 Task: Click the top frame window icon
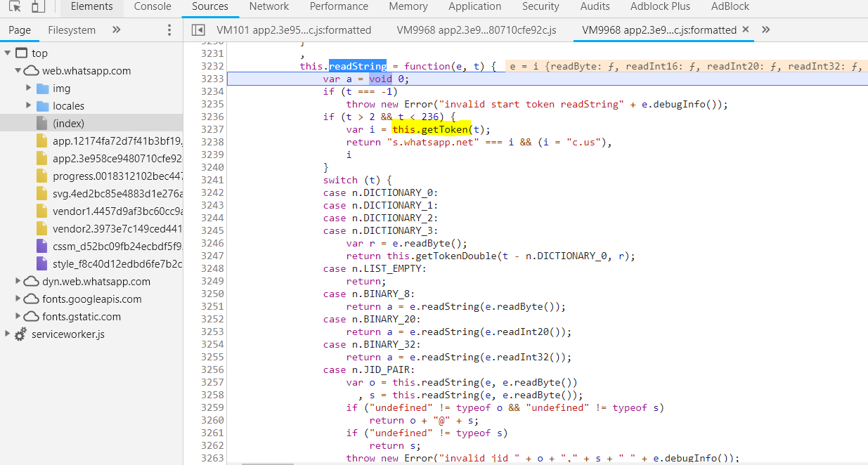coord(21,53)
